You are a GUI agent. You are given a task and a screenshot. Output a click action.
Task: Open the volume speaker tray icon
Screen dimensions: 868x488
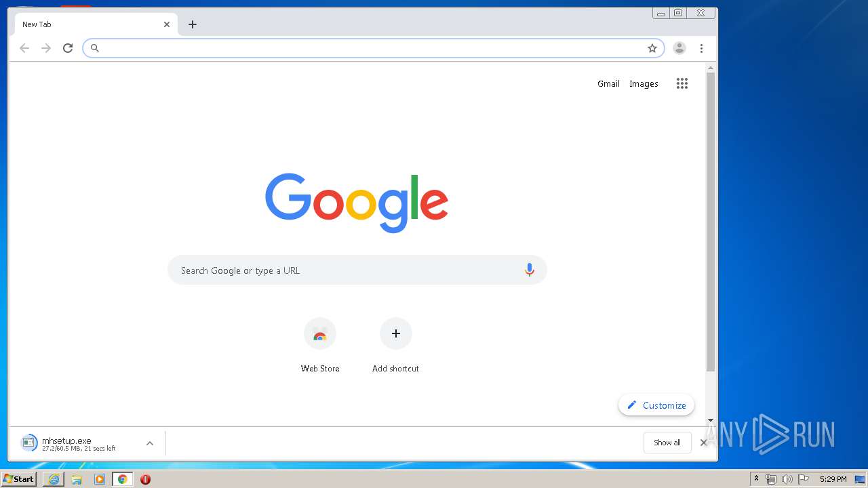(x=787, y=479)
